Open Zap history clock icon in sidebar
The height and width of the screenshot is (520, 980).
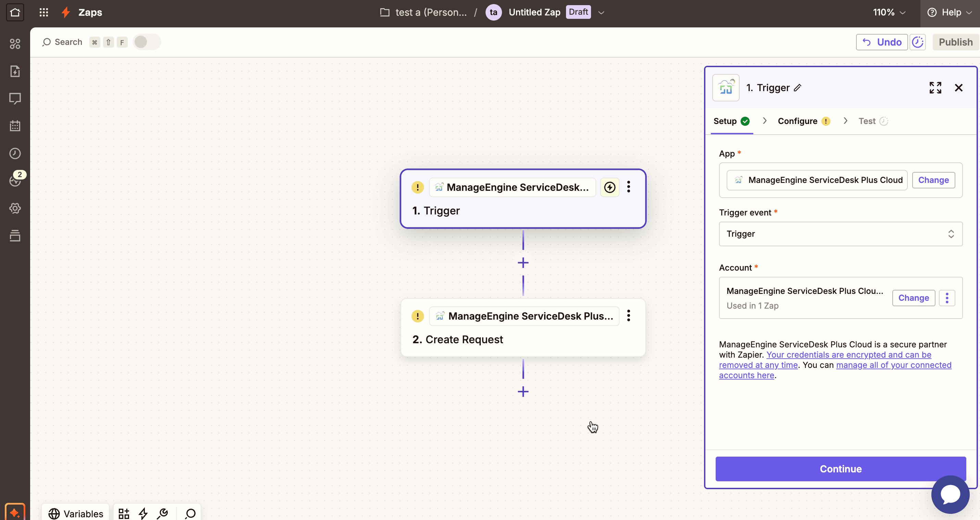pos(15,153)
